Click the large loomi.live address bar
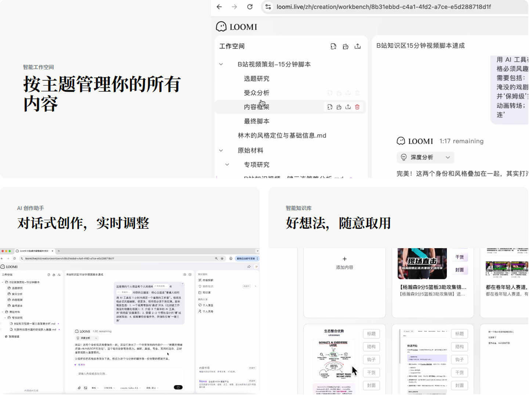Screen dimensions: 532x395 (384, 7)
